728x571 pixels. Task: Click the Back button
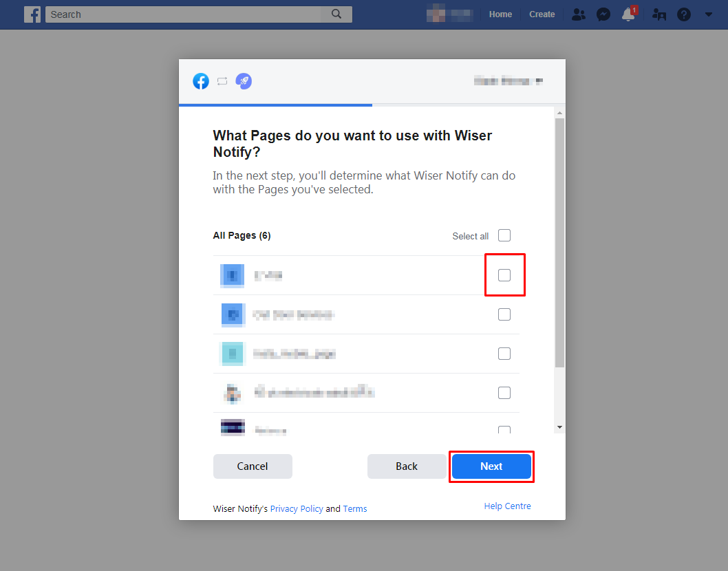(407, 466)
